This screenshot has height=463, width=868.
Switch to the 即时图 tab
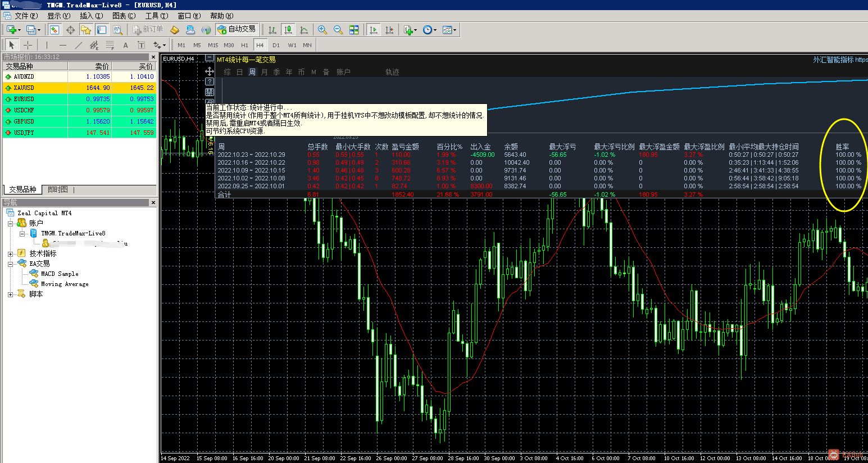tap(57, 190)
